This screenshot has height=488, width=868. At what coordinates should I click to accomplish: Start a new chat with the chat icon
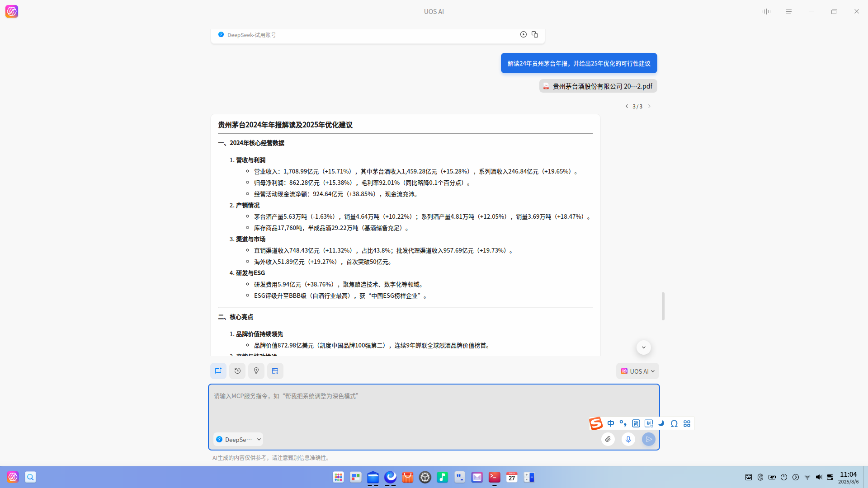tap(218, 371)
